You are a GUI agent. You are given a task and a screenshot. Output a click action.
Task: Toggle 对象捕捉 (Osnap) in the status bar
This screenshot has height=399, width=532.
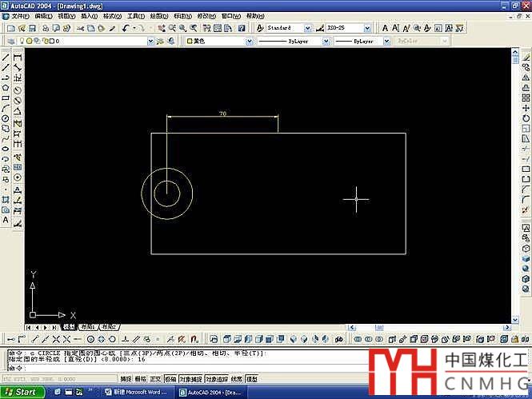tap(190, 379)
